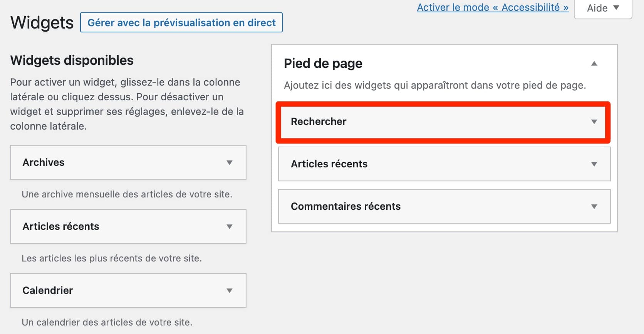Click the Commentaires récents chevron icon
This screenshot has height=334, width=644.
[x=594, y=207]
